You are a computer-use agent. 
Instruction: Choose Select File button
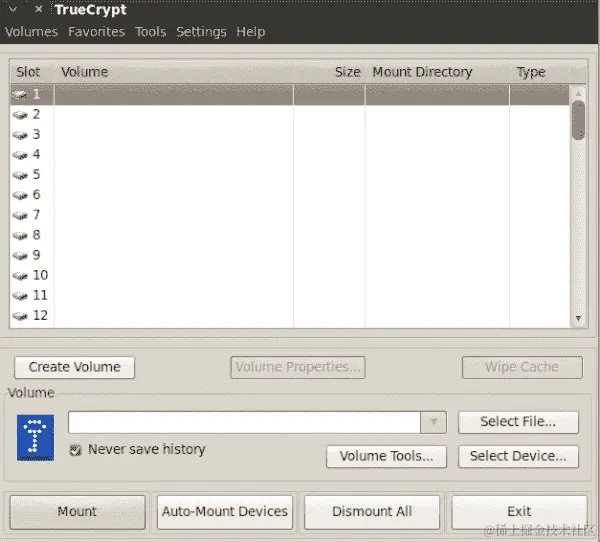click(518, 422)
